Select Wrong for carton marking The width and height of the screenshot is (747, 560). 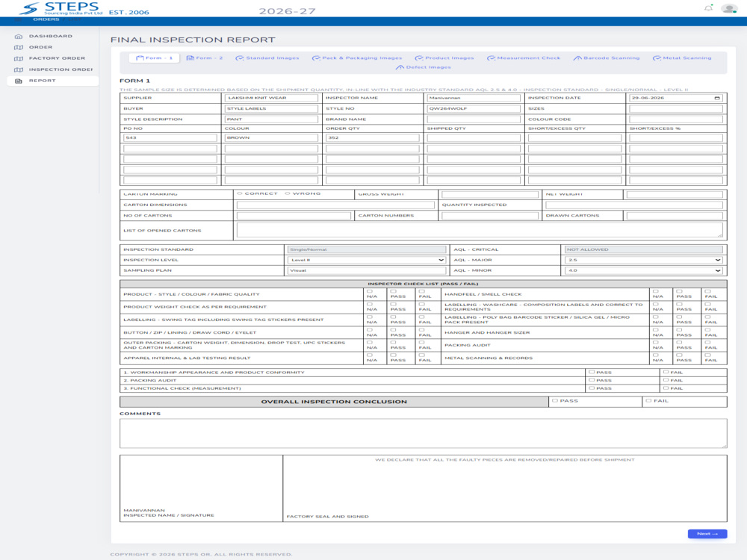tap(288, 193)
